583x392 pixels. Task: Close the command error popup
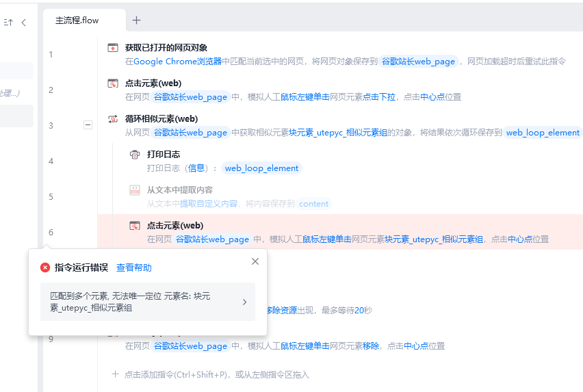255,261
